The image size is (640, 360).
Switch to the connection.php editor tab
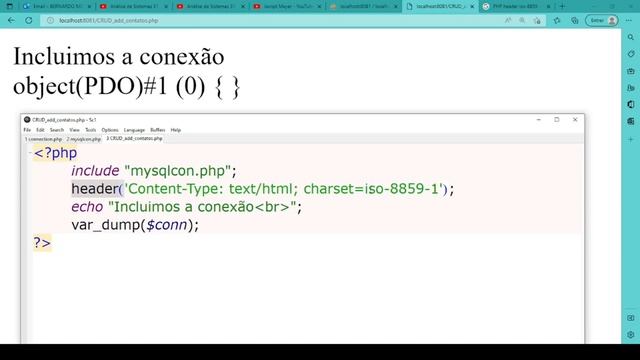(43, 139)
